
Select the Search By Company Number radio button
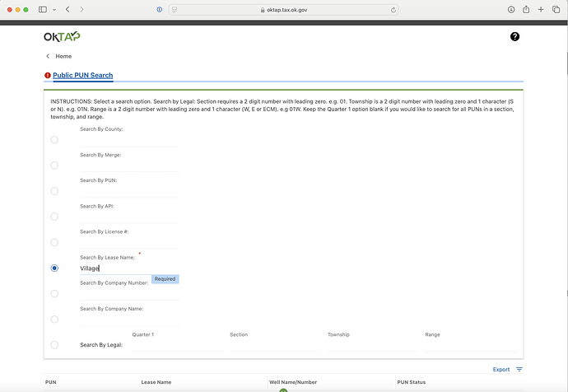[54, 293]
